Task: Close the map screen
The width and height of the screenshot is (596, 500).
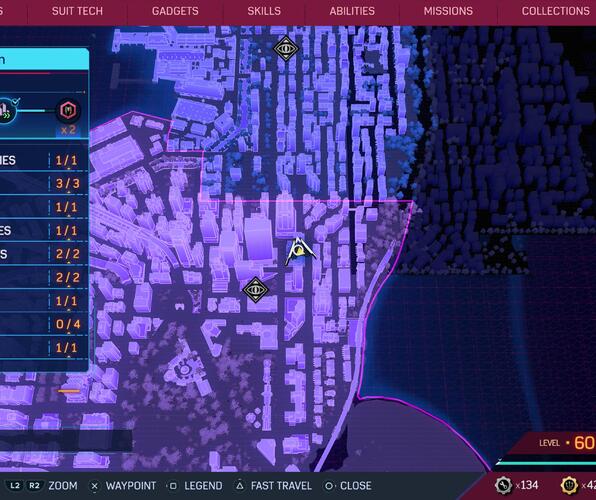Action: click(x=355, y=486)
